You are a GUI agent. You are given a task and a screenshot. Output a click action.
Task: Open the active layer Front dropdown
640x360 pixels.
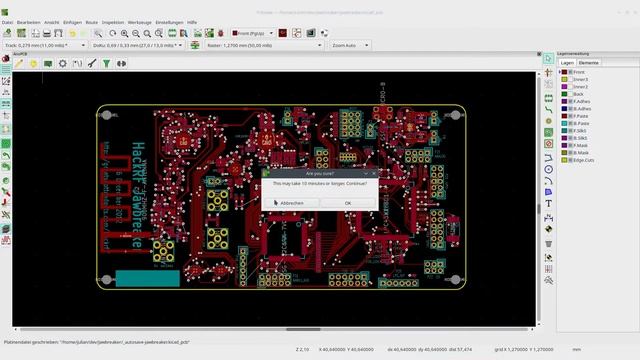(253, 33)
